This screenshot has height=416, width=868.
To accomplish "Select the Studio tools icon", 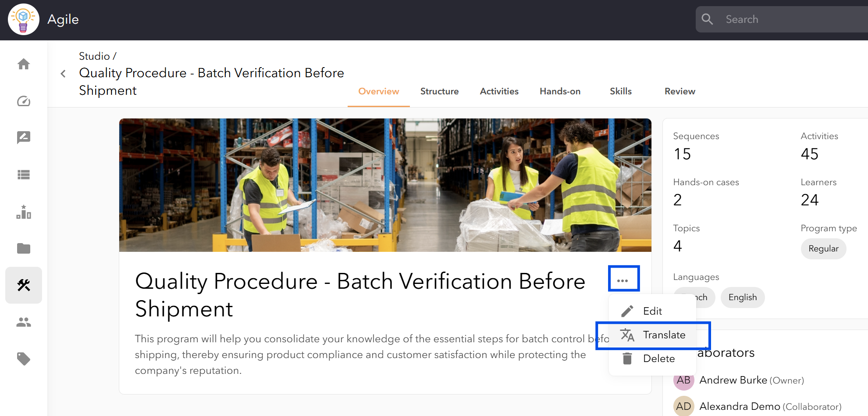I will (24, 285).
